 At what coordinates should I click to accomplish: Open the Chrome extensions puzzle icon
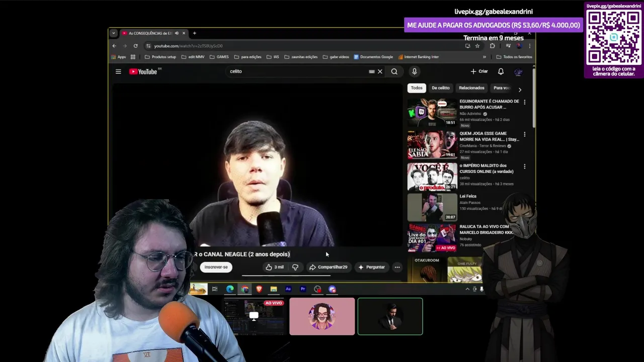(492, 46)
